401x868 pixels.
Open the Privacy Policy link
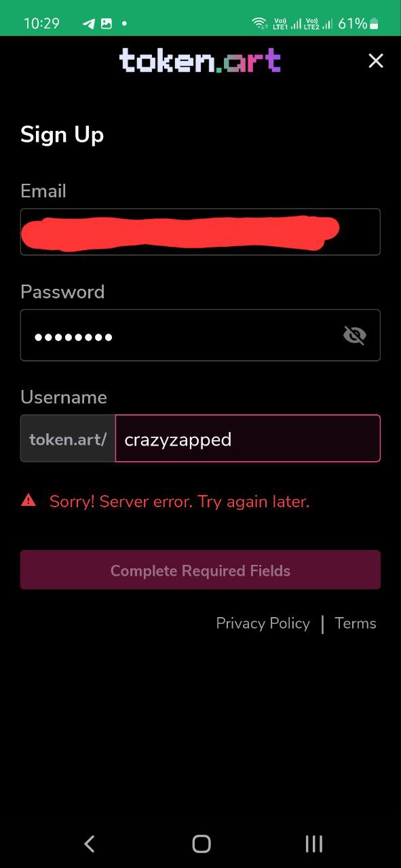tap(263, 623)
